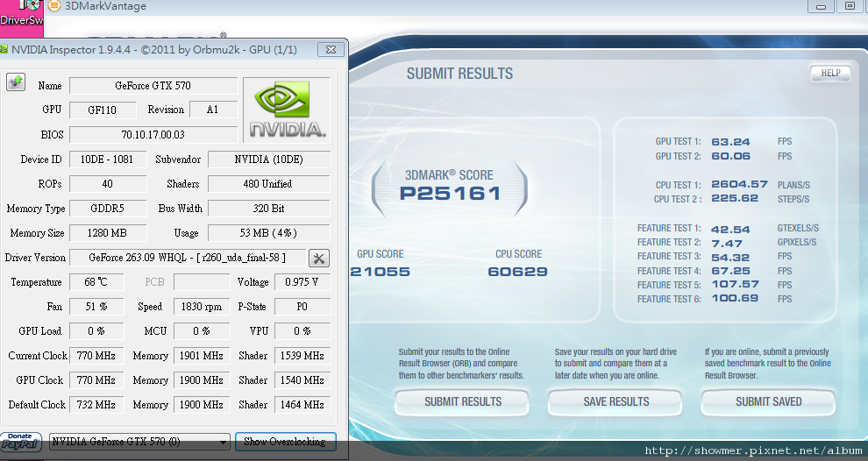The image size is (868, 461).
Task: Click Memory Size field 1280 MB
Action: [107, 233]
